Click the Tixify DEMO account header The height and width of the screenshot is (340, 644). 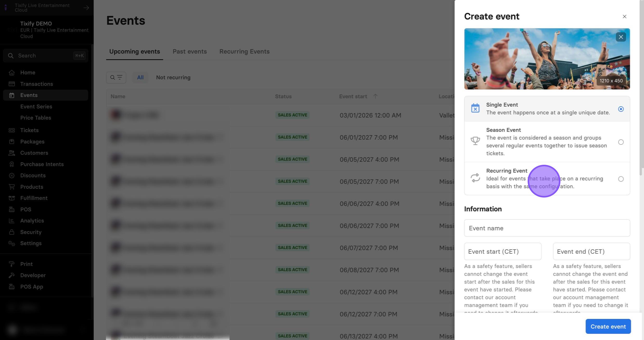point(47,30)
